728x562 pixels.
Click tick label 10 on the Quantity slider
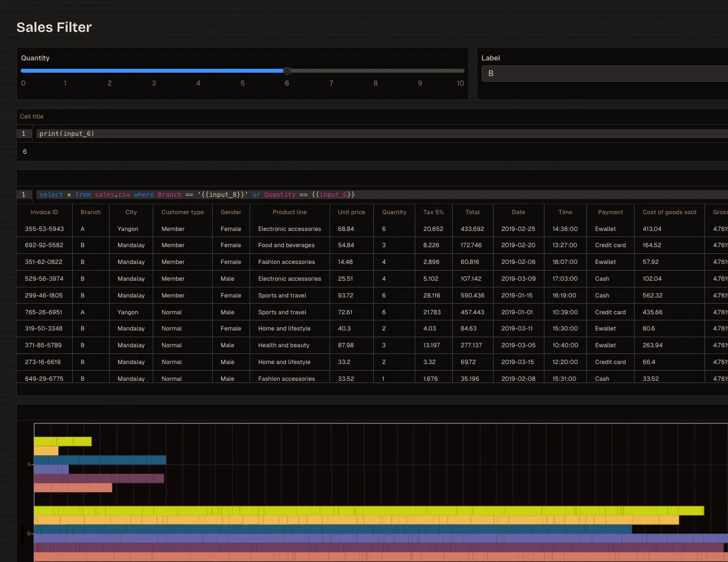click(460, 83)
